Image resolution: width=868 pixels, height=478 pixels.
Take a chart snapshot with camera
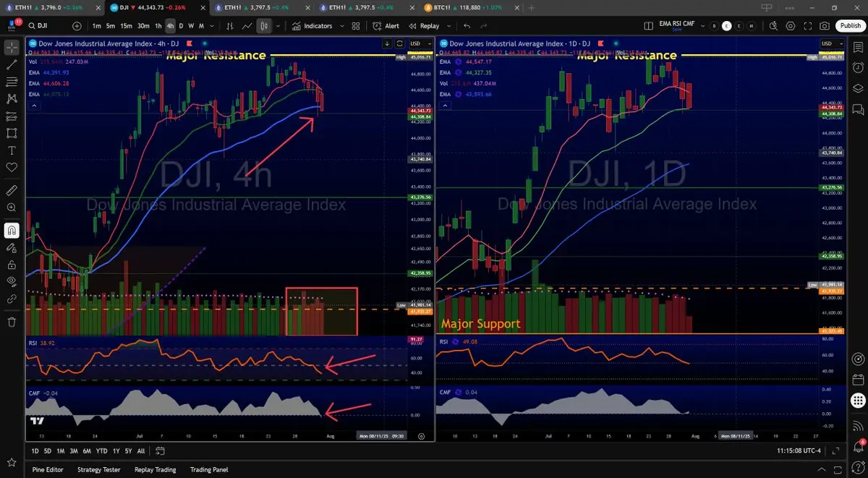coord(825,25)
